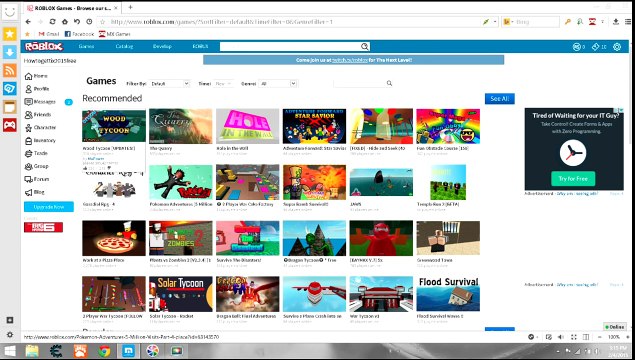
Task: Click the Windows Start button
Action: [10, 351]
